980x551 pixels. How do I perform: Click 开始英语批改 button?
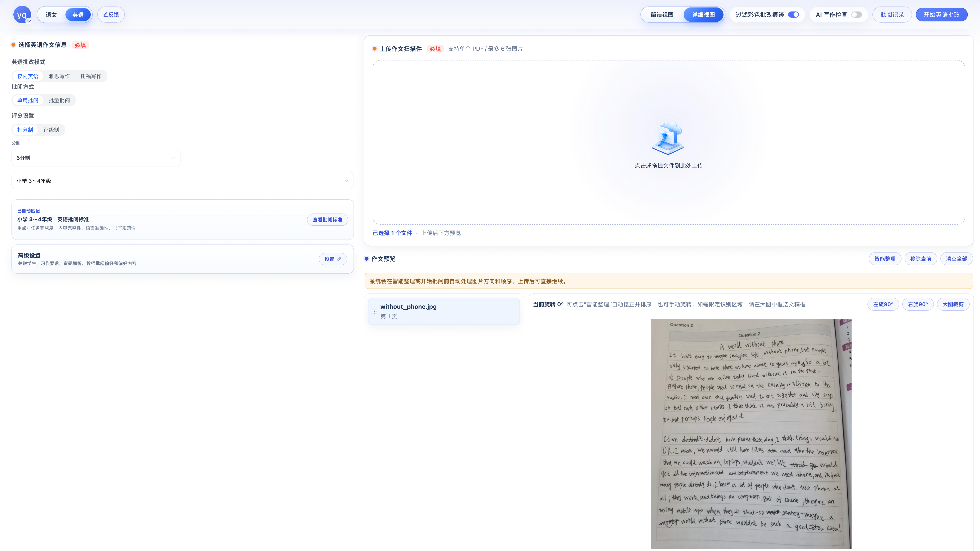pyautogui.click(x=942, y=15)
